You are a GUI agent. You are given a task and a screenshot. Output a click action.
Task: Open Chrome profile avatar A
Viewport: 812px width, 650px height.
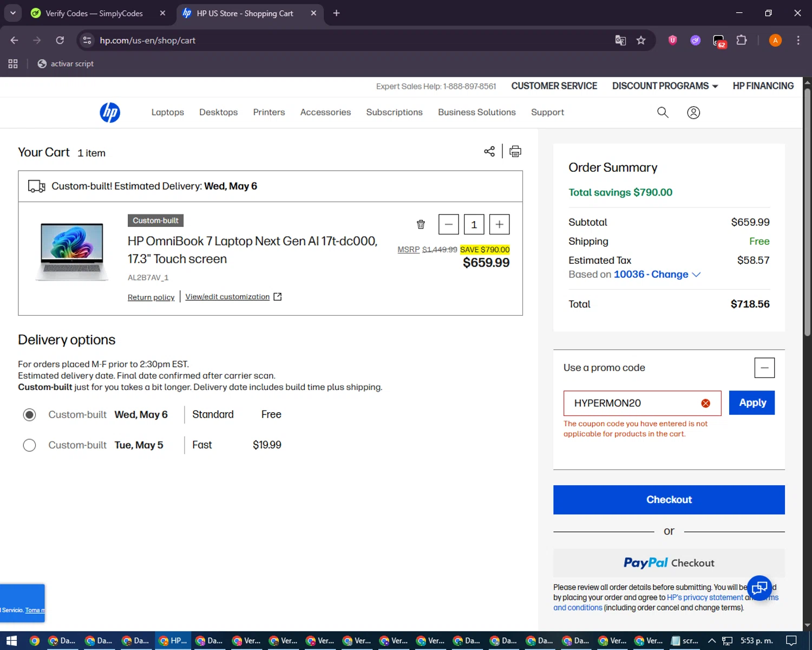click(x=775, y=40)
